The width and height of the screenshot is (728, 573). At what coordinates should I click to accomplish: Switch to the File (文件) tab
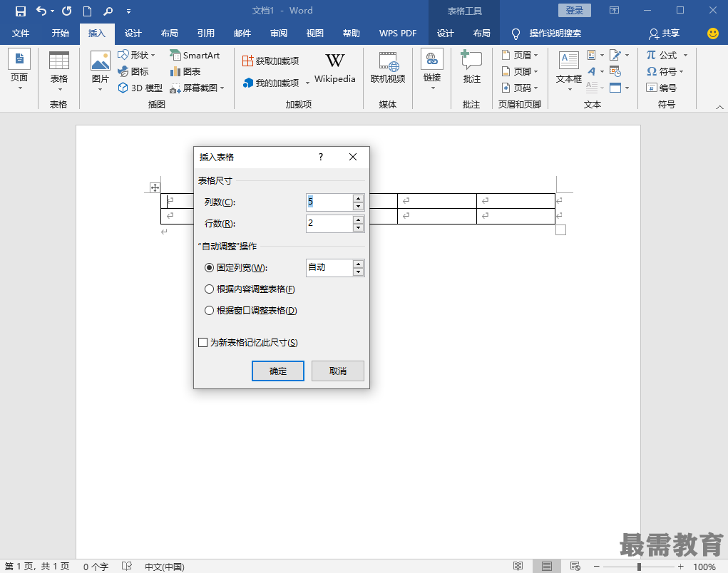point(21,33)
